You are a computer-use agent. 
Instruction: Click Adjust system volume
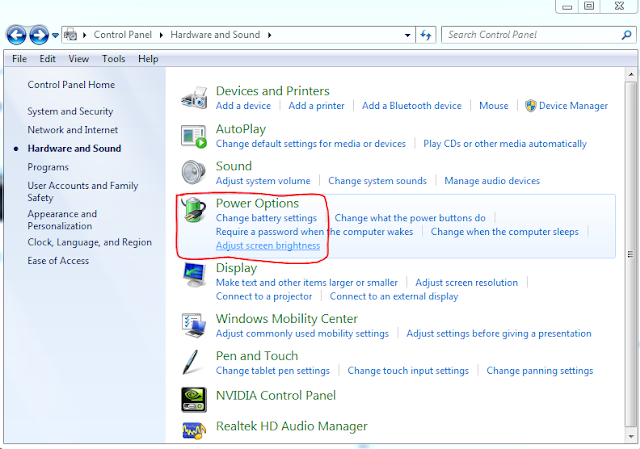(x=263, y=181)
